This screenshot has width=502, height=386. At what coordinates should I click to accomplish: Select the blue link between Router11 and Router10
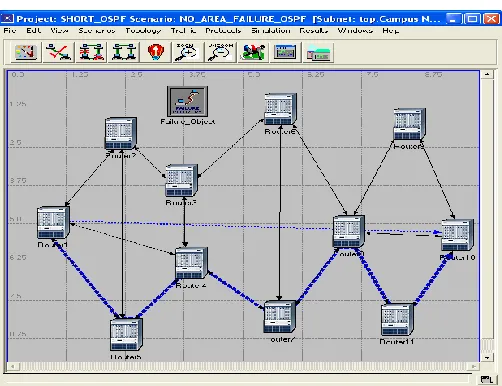tap(432, 278)
